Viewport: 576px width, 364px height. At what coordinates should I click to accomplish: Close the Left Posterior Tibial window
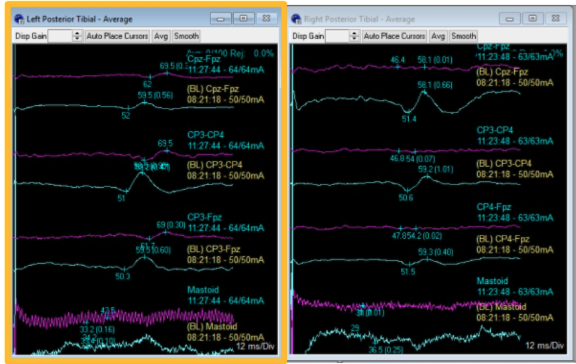tap(266, 18)
